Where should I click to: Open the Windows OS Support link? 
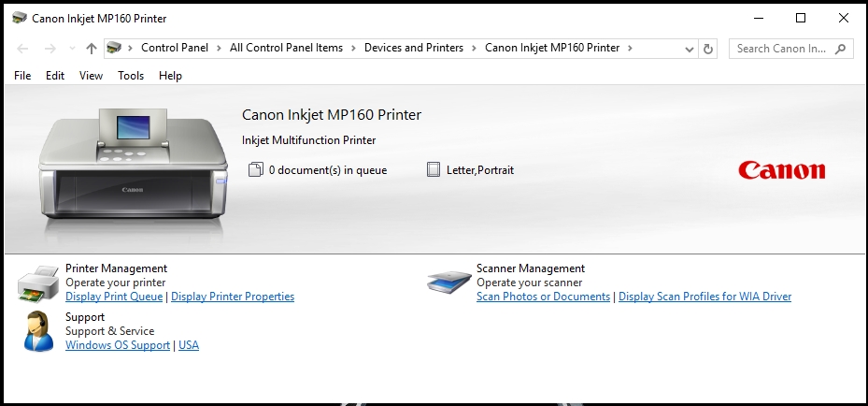(x=118, y=345)
